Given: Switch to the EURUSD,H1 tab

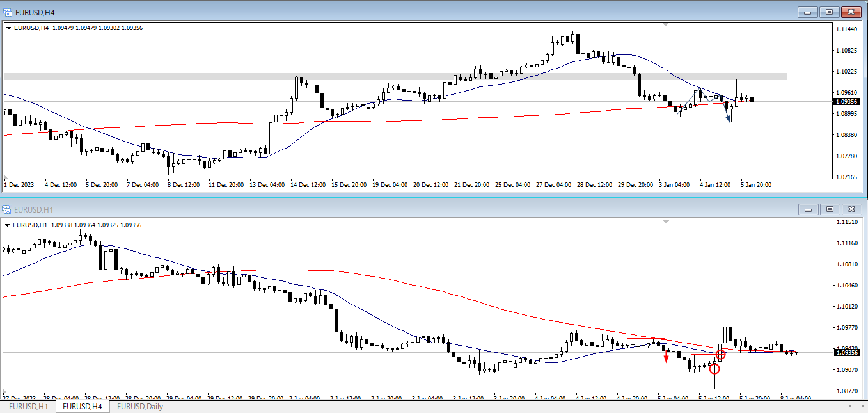Looking at the screenshot, I should pos(28,407).
